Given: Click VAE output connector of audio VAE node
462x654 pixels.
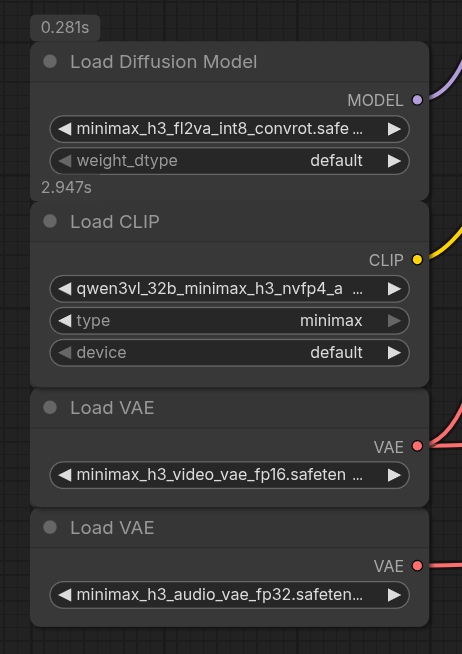Looking at the screenshot, I should pyautogui.click(x=417, y=566).
